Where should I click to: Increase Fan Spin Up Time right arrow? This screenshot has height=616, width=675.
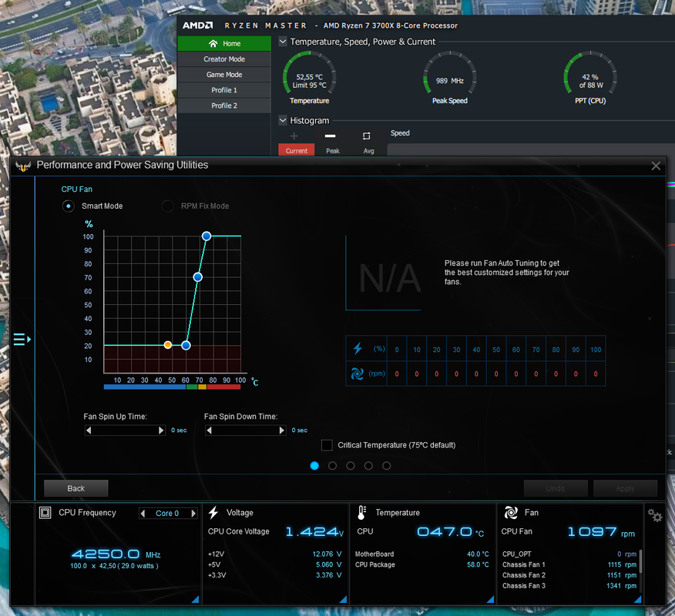(x=161, y=430)
